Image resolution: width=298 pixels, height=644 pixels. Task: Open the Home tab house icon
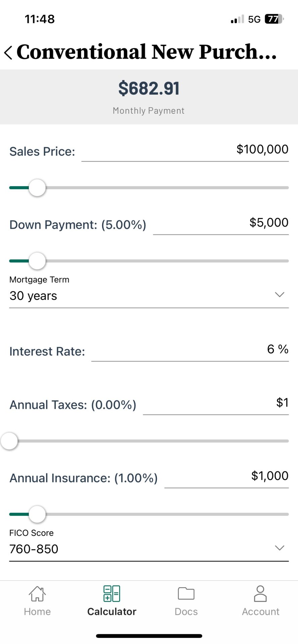[37, 594]
